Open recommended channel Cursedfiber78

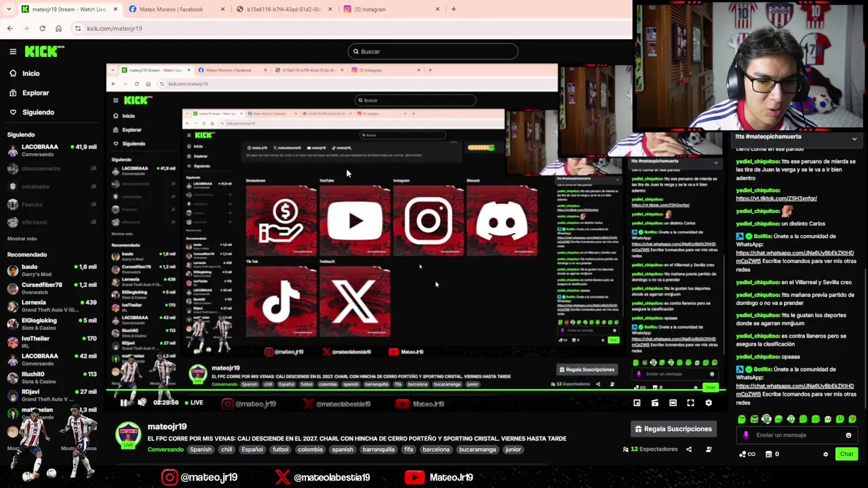point(52,288)
